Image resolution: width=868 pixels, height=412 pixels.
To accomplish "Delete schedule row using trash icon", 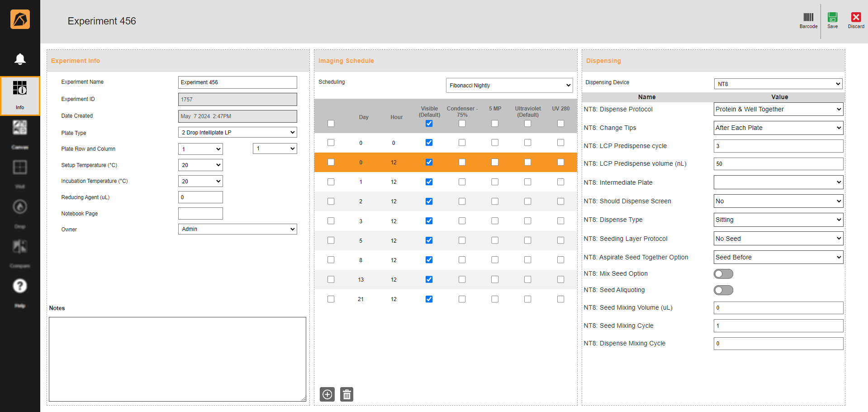I will pyautogui.click(x=346, y=394).
